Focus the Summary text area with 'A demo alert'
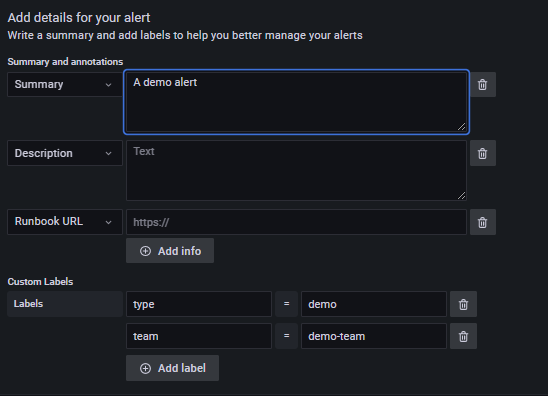This screenshot has height=396, width=548. (x=296, y=102)
